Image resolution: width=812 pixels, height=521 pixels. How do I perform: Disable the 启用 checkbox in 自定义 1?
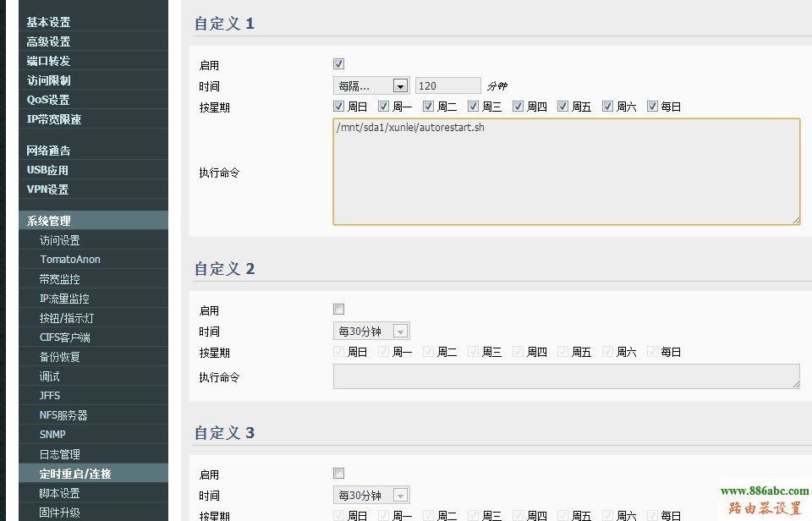point(338,63)
